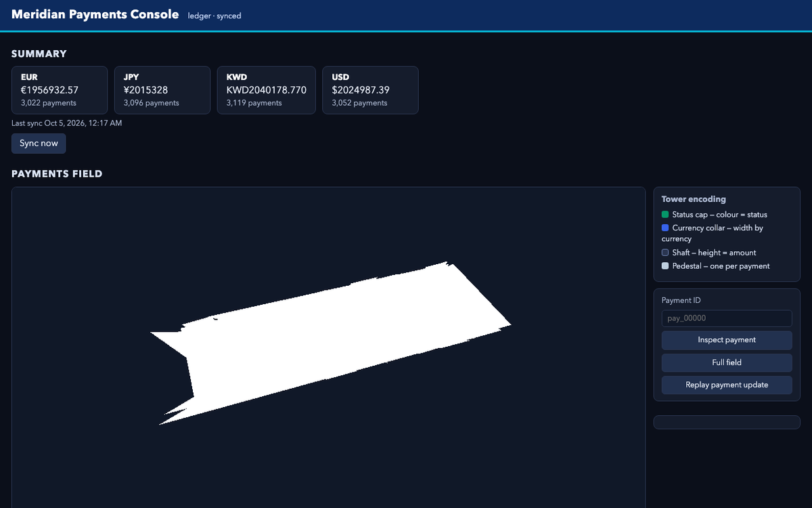
Task: Click the white Pedestal legend swatch
Action: click(x=665, y=266)
